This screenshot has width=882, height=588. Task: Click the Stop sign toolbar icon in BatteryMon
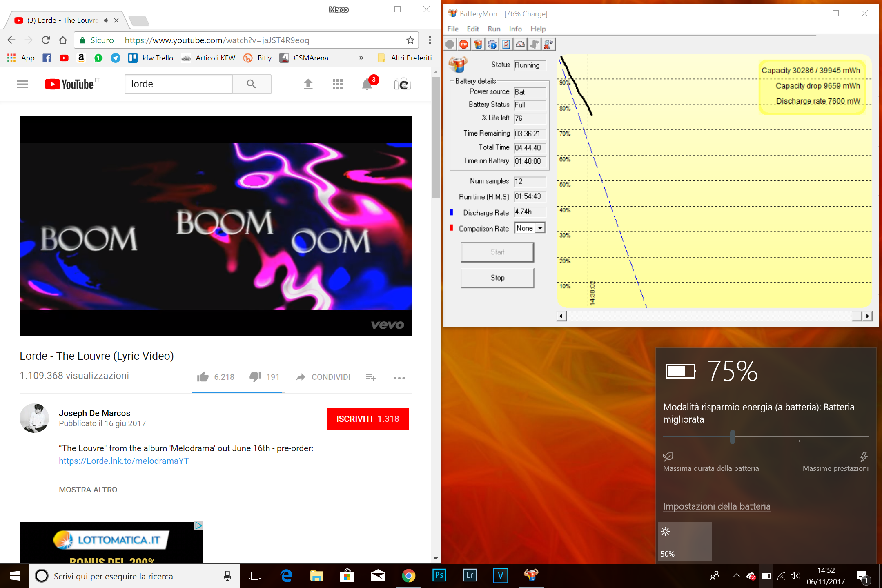[463, 44]
